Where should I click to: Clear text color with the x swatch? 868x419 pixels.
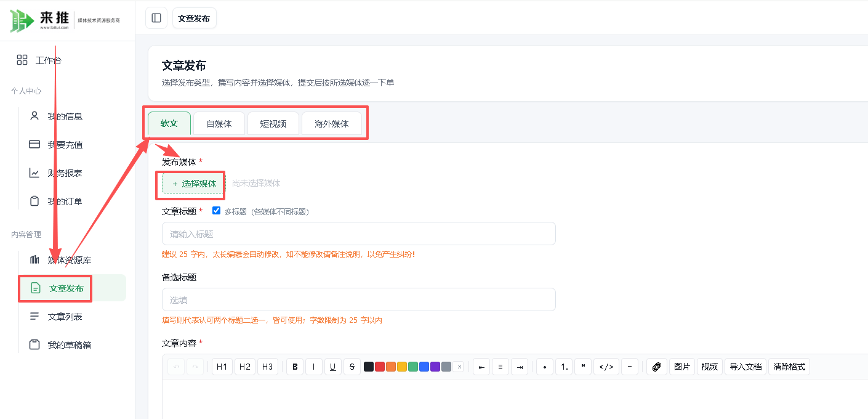(x=459, y=367)
